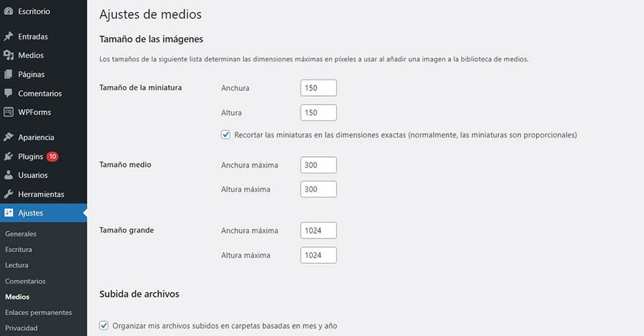
Task: Click the Medios media library icon
Action: click(9, 55)
